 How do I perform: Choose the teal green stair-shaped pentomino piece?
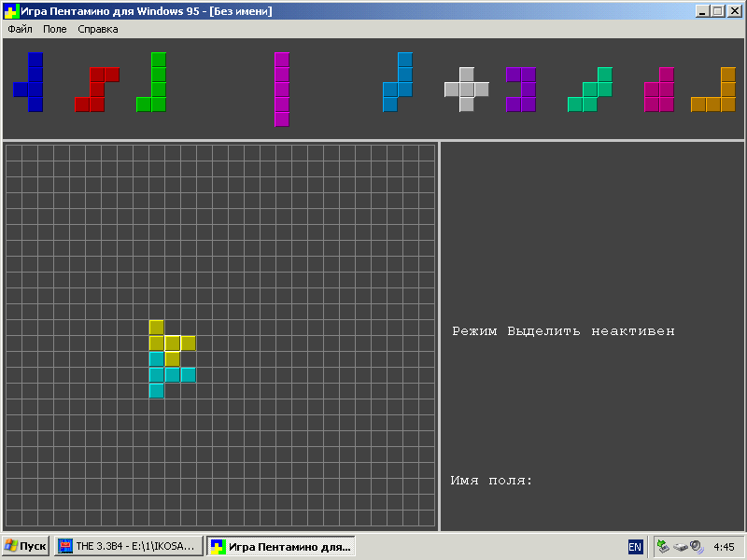tap(590, 90)
